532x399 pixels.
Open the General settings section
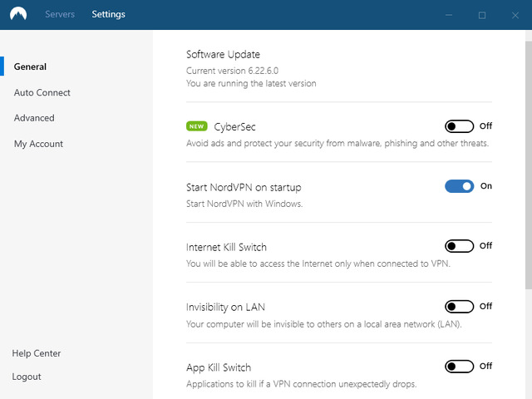pos(30,66)
